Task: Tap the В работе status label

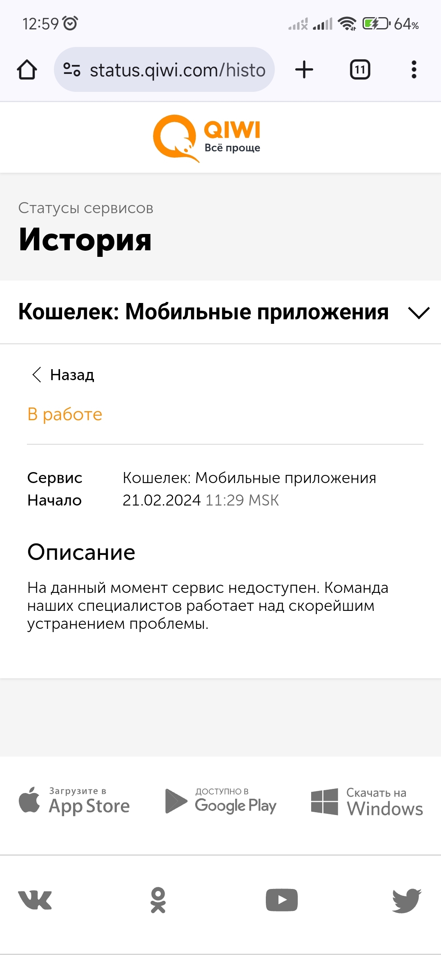Action: tap(65, 414)
